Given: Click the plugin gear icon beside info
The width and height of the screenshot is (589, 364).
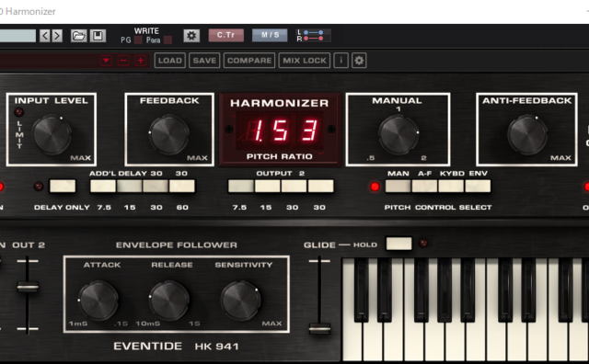Looking at the screenshot, I should 359,61.
